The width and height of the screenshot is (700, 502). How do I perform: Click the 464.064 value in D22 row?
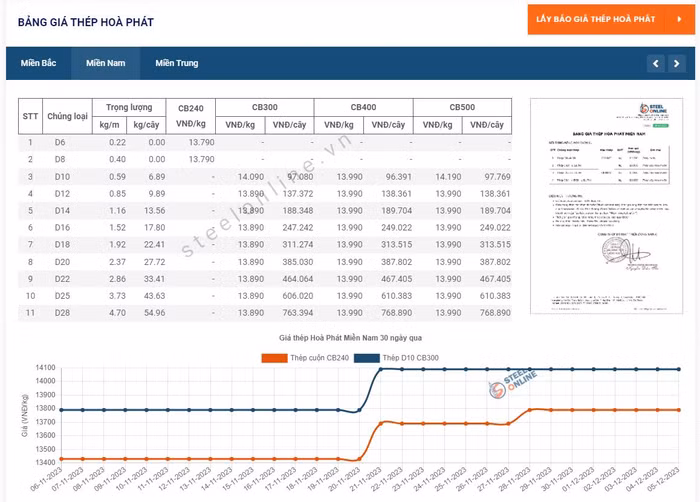298,279
